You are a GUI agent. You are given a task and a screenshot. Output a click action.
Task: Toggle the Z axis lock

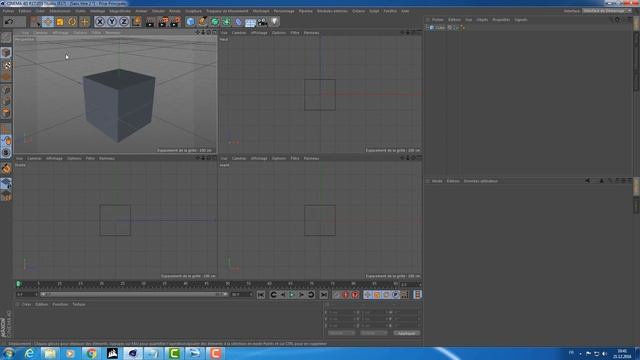(124, 22)
